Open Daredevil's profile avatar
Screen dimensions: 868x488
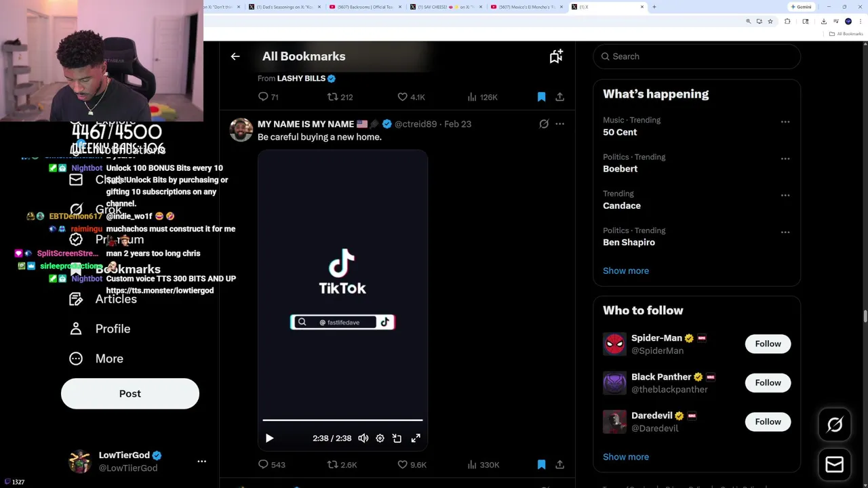click(x=614, y=422)
